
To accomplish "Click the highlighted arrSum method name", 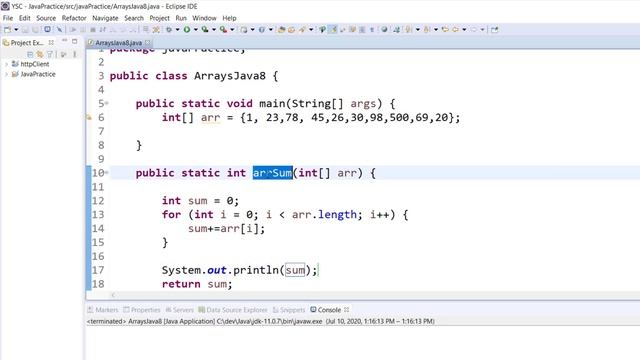I will click(x=272, y=173).
